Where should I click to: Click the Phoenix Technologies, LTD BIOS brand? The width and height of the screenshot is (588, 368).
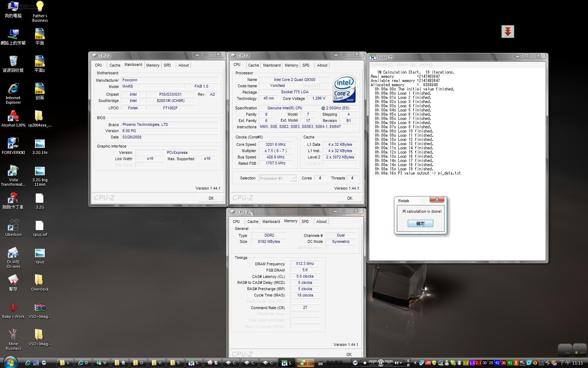(x=170, y=124)
